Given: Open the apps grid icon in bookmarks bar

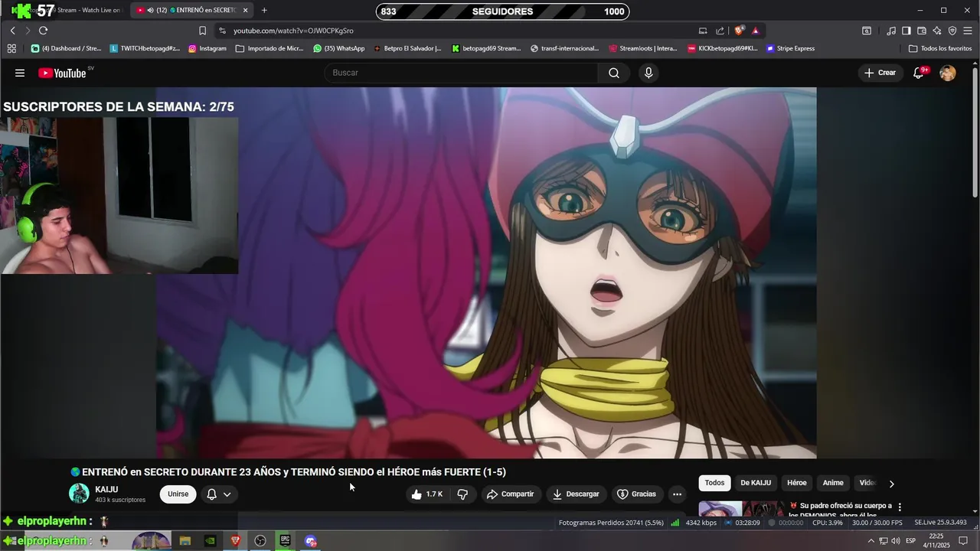Looking at the screenshot, I should click(11, 48).
